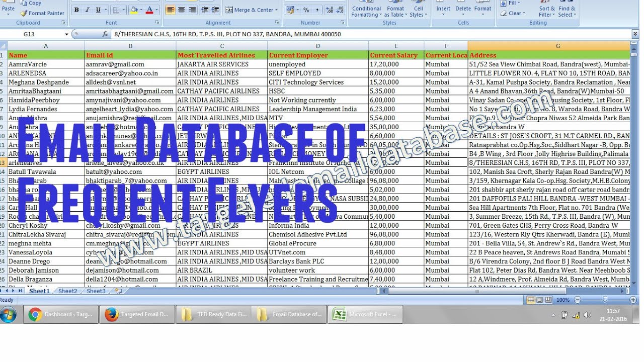
Task: Click the Format Painter icon
Action: 24,13
